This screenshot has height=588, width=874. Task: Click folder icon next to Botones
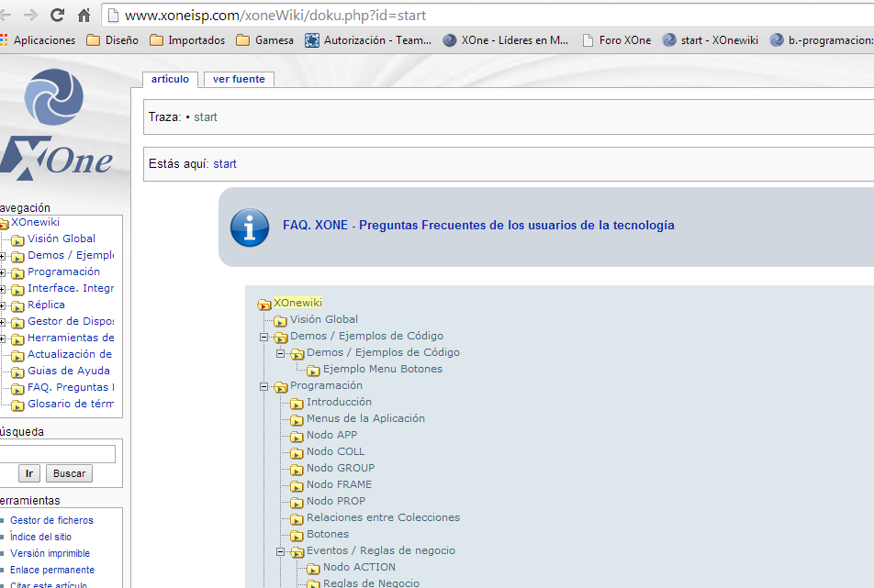(297, 536)
